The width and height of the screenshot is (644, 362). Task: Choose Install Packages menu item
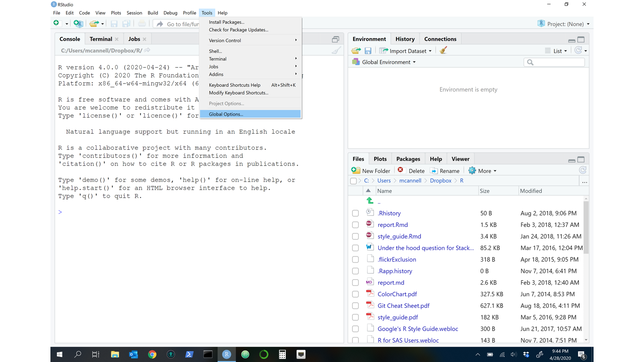tap(250, 22)
